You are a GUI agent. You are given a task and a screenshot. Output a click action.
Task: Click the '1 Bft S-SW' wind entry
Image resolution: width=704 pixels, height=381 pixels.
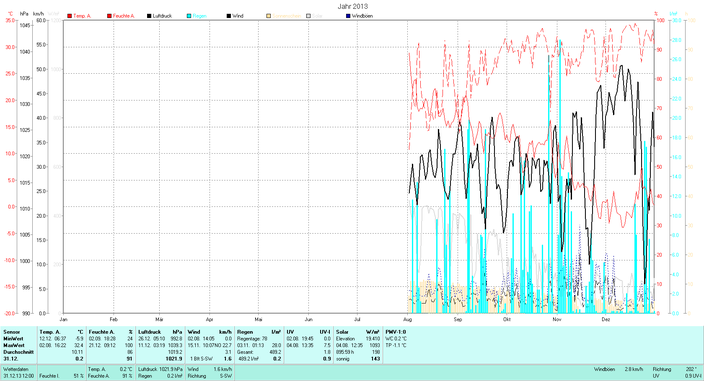point(202,359)
